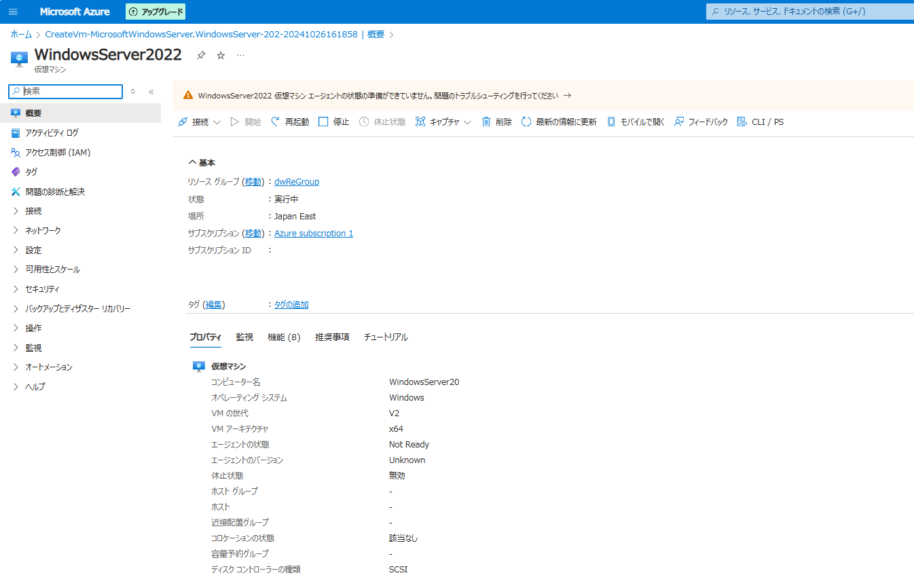Focus the global resource search box
The width and height of the screenshot is (914, 588).
coord(810,12)
